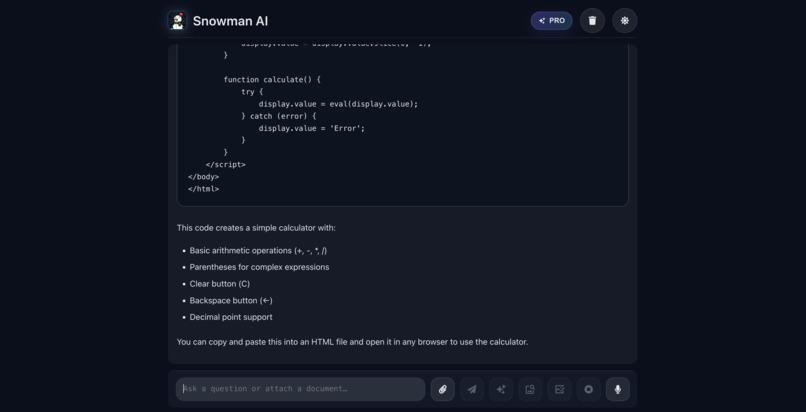Open settings via the gear icon

point(625,21)
